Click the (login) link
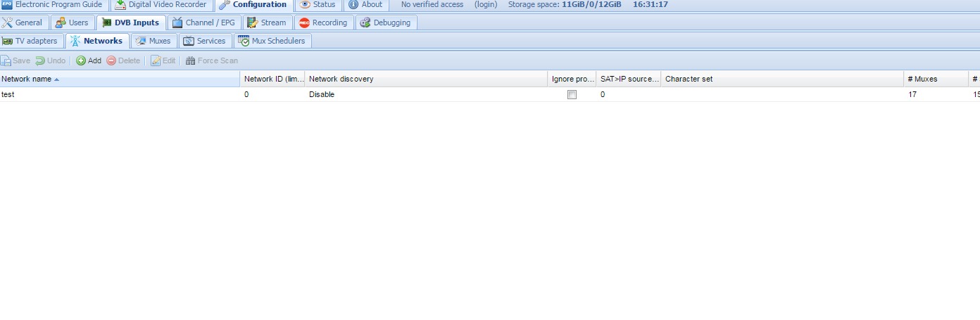This screenshot has height=320, width=980. click(x=486, y=4)
